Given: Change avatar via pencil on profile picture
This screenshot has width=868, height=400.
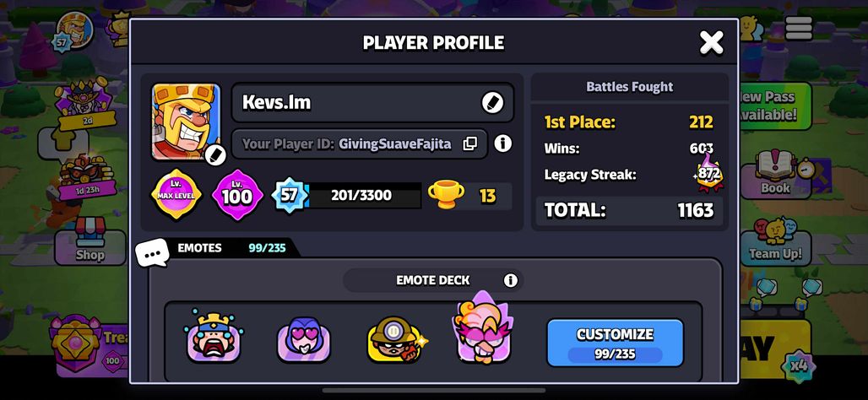Looking at the screenshot, I should [214, 155].
